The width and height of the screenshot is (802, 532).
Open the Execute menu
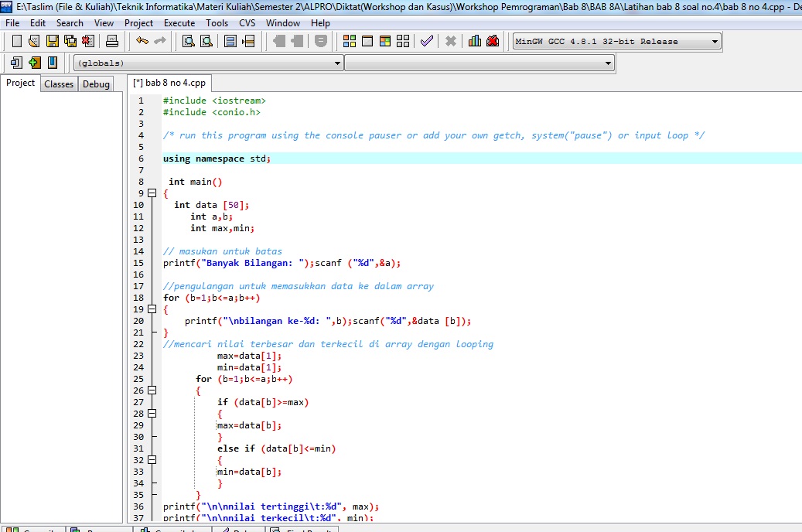click(x=179, y=23)
